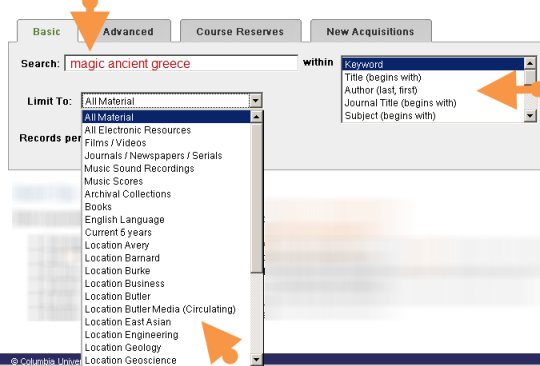Select Journal Title (begins with) option
Viewport: 540px width, 366px height.
(x=433, y=103)
